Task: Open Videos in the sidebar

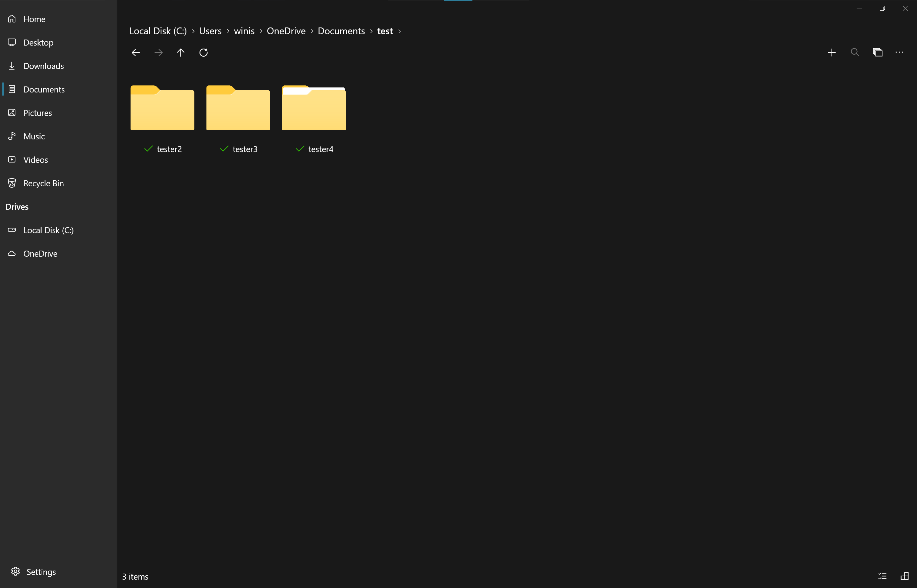Action: (x=58, y=159)
